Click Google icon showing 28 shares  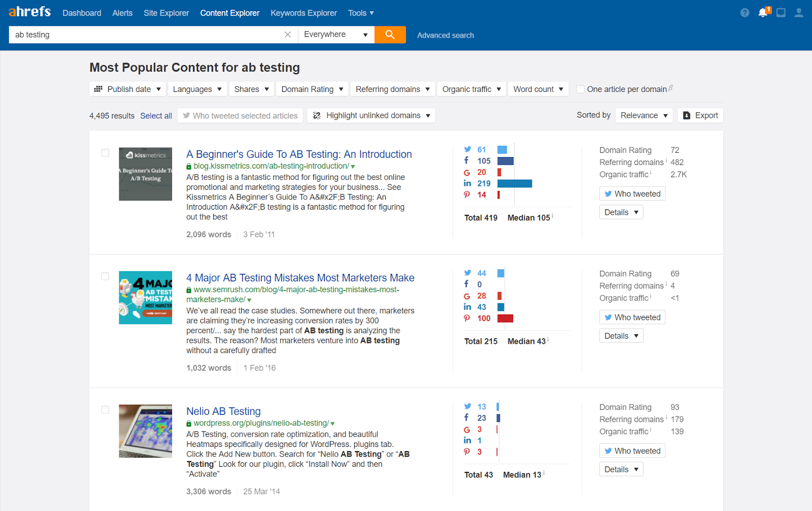[467, 296]
